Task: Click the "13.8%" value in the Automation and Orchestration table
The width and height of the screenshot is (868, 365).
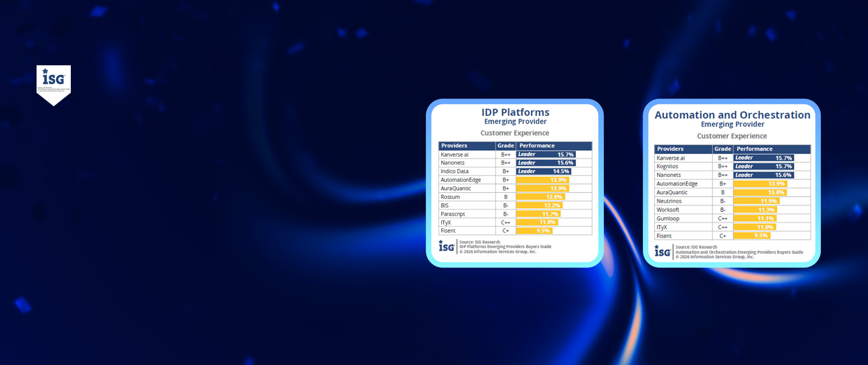Action: click(x=776, y=193)
